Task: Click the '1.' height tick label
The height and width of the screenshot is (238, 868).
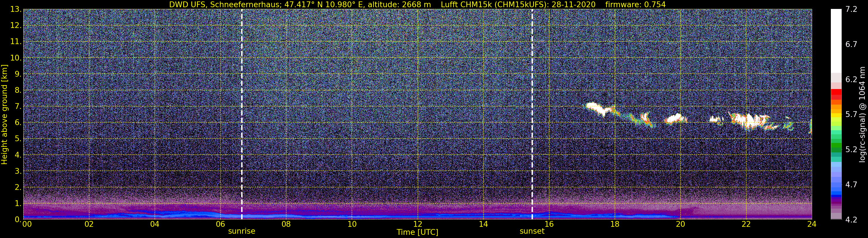Action: pos(18,203)
